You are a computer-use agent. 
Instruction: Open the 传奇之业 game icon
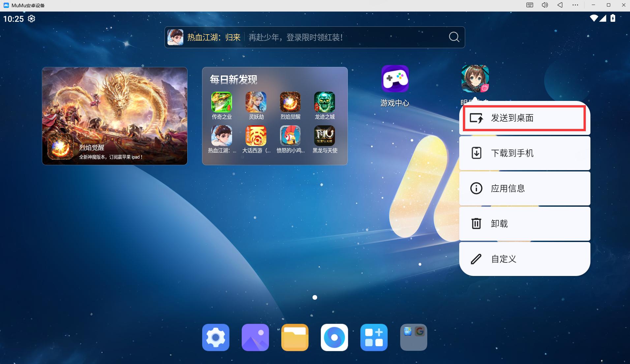pyautogui.click(x=222, y=102)
